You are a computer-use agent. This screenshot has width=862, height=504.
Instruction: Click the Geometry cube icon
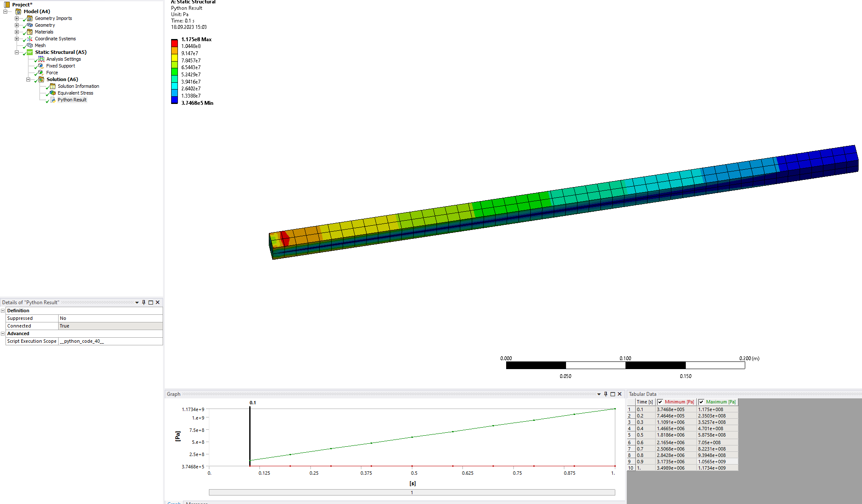point(30,25)
